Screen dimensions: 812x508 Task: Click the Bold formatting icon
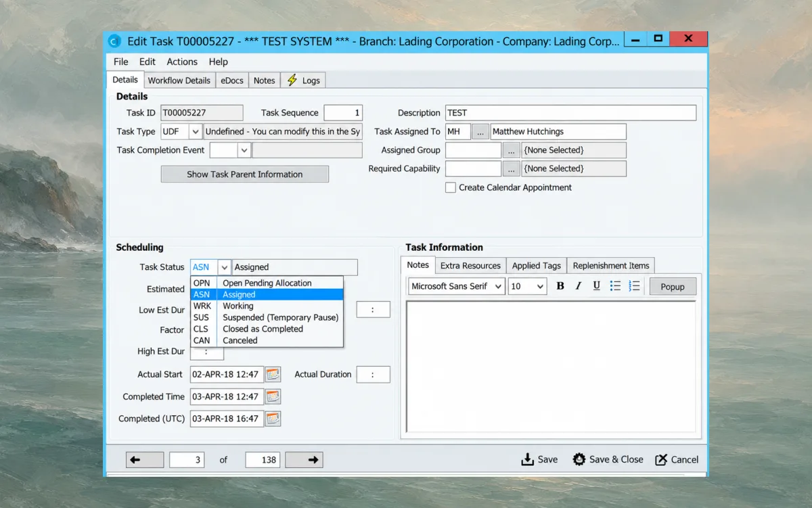[x=560, y=286]
